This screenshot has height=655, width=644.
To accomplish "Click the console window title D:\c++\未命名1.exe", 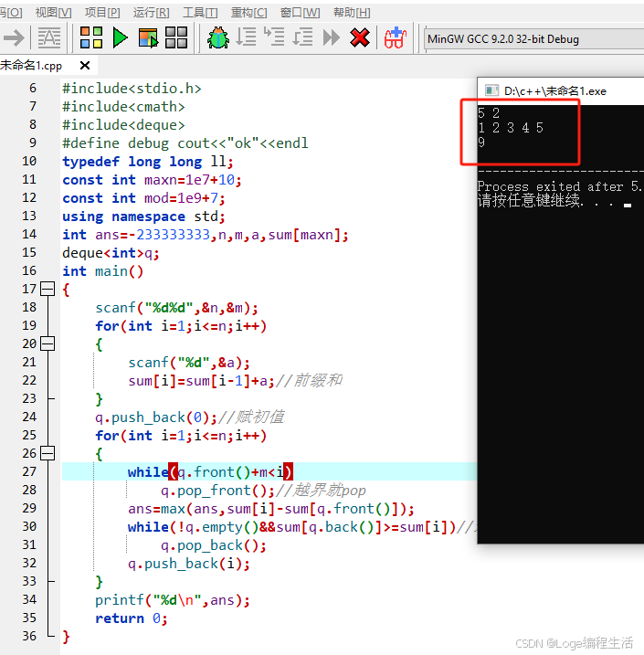I will tap(555, 91).
